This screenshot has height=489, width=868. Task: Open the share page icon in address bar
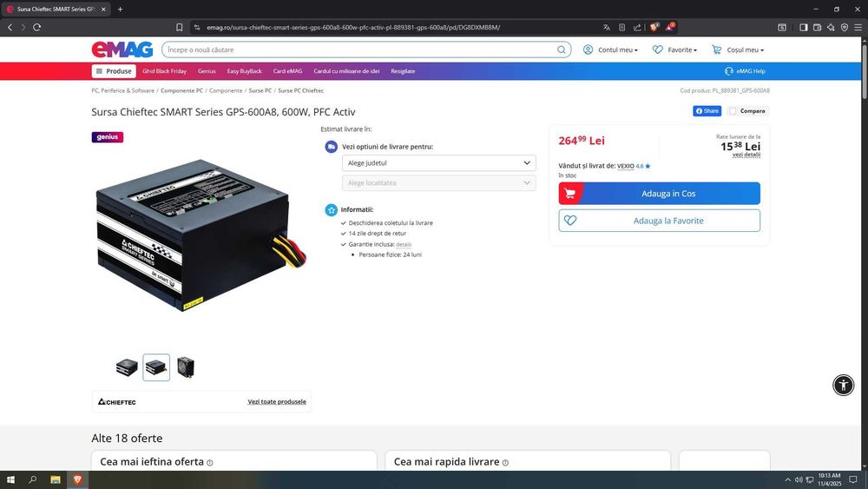637,27
